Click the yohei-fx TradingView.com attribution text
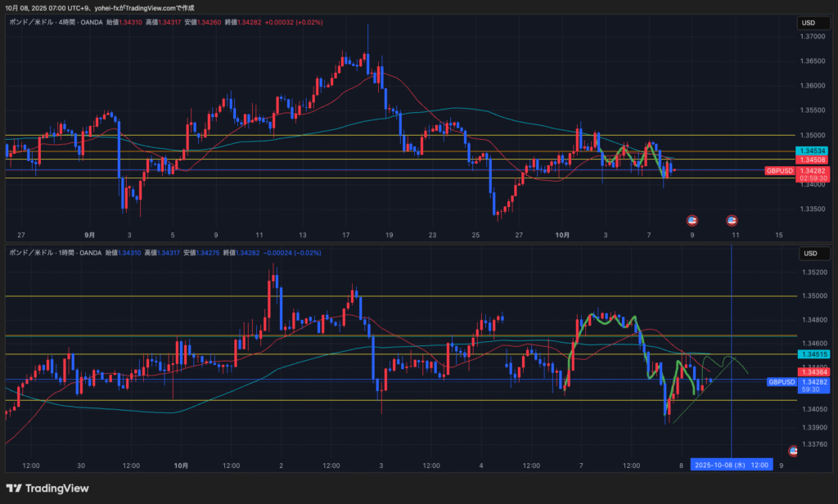 click(x=146, y=7)
